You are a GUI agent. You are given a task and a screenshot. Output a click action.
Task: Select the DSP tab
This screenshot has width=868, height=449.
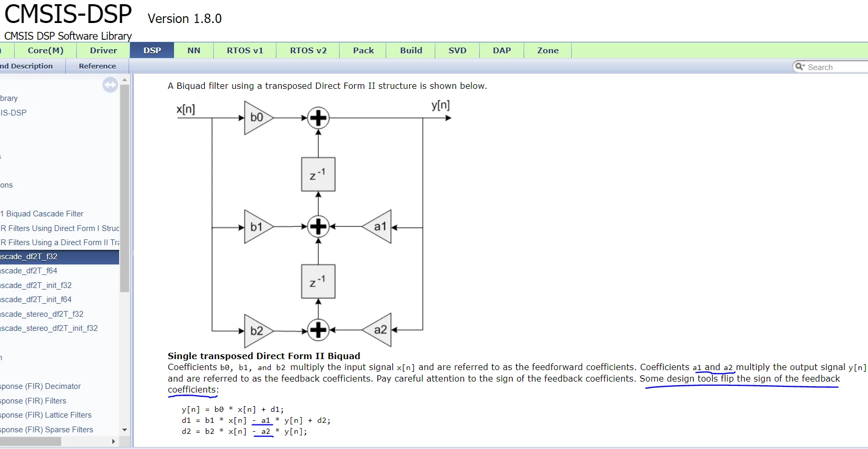tap(152, 50)
